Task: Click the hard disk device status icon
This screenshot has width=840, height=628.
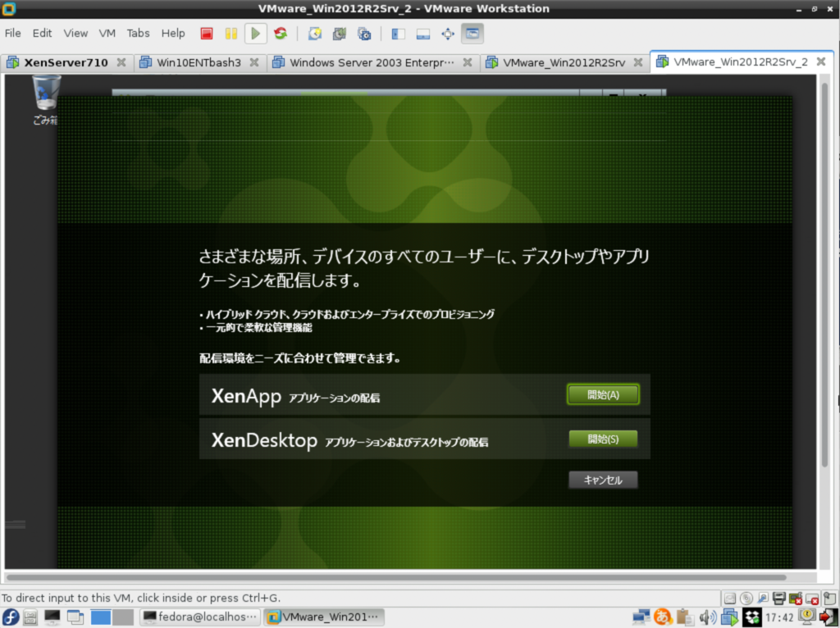Action: [729, 598]
